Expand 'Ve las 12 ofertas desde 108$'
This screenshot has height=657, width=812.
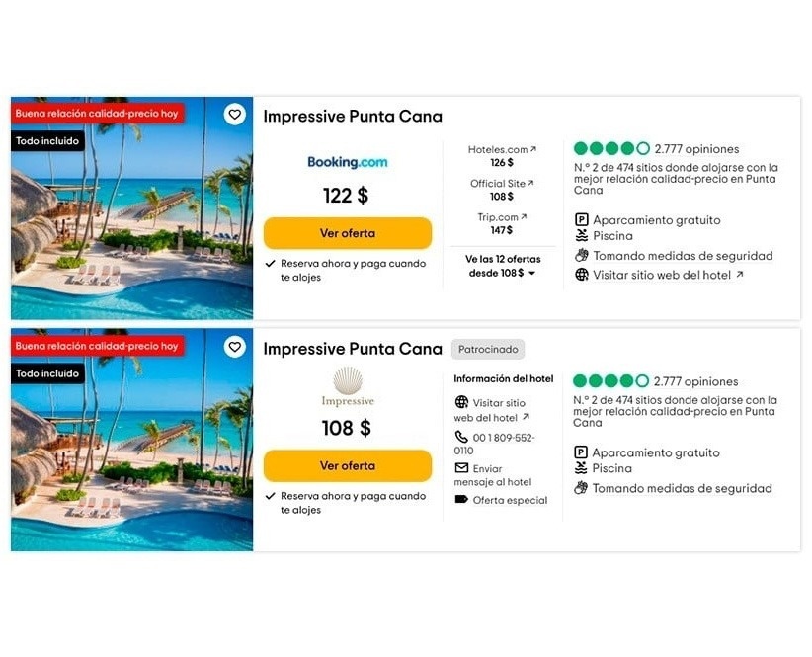point(502,267)
